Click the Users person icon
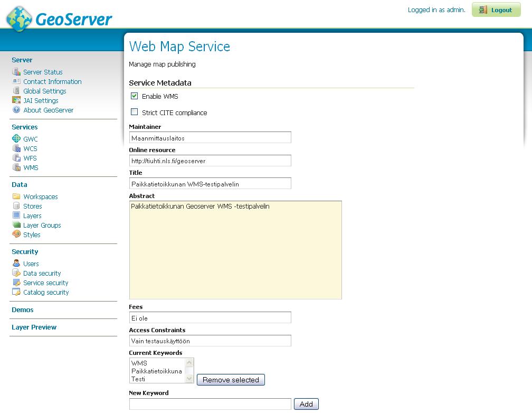This screenshot has height=413, width=532. (16, 263)
